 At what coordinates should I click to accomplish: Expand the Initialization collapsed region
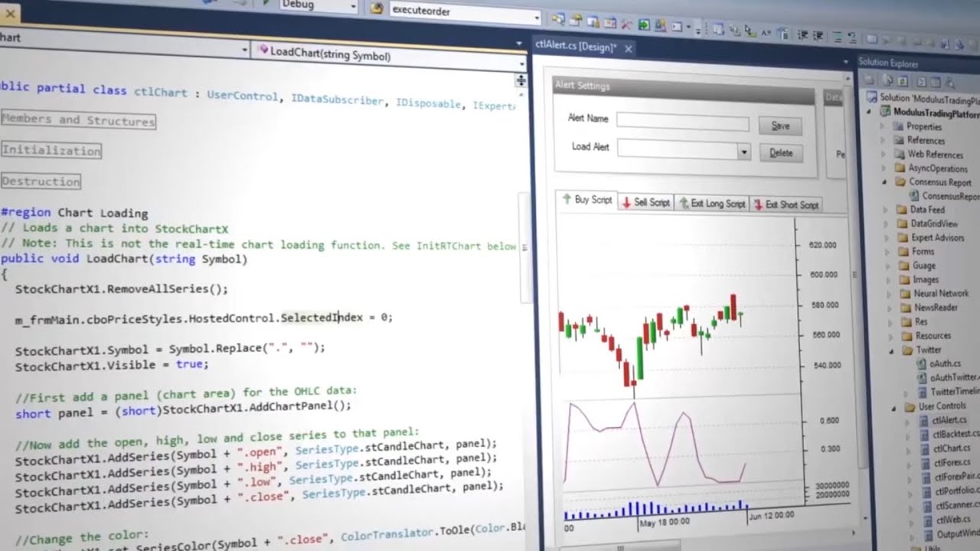point(51,151)
